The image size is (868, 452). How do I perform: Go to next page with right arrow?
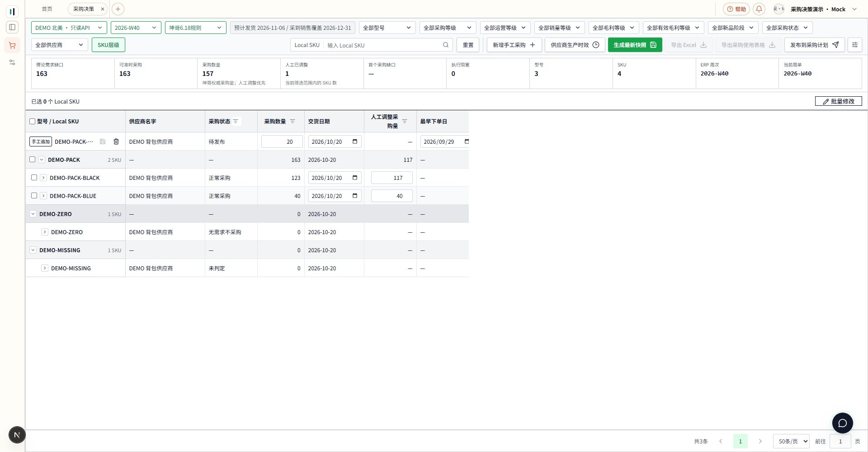click(x=760, y=441)
